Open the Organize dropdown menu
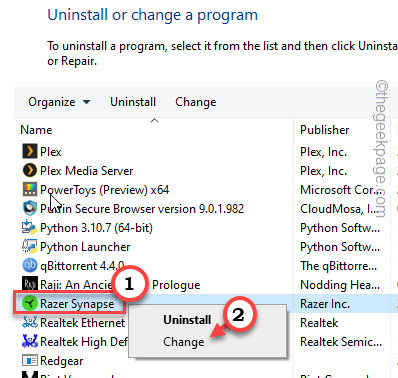 click(59, 102)
